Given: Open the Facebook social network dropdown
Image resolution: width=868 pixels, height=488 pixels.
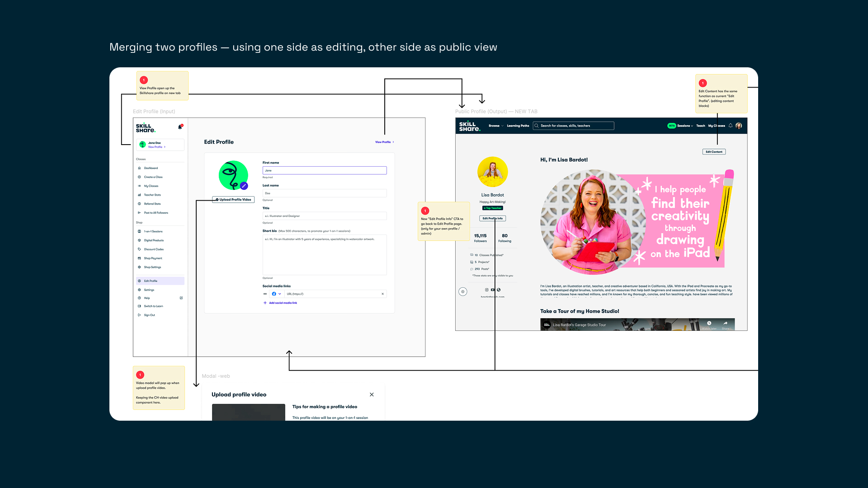Looking at the screenshot, I should [x=276, y=294].
